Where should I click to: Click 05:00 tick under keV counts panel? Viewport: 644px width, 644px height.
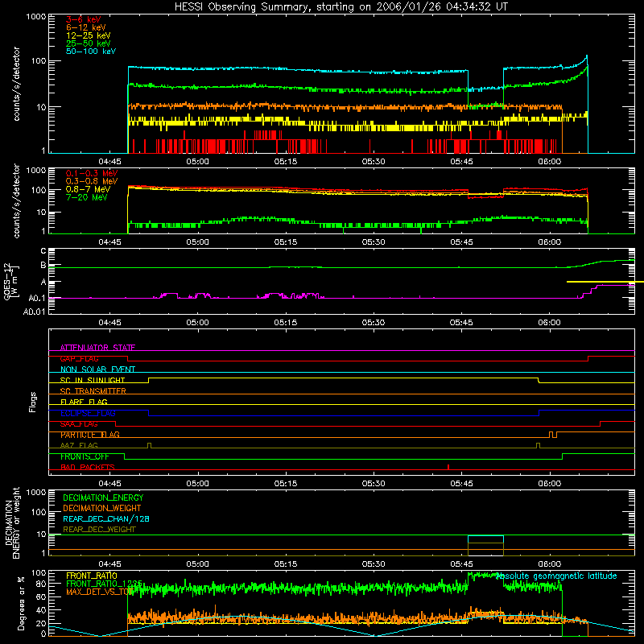197,162
